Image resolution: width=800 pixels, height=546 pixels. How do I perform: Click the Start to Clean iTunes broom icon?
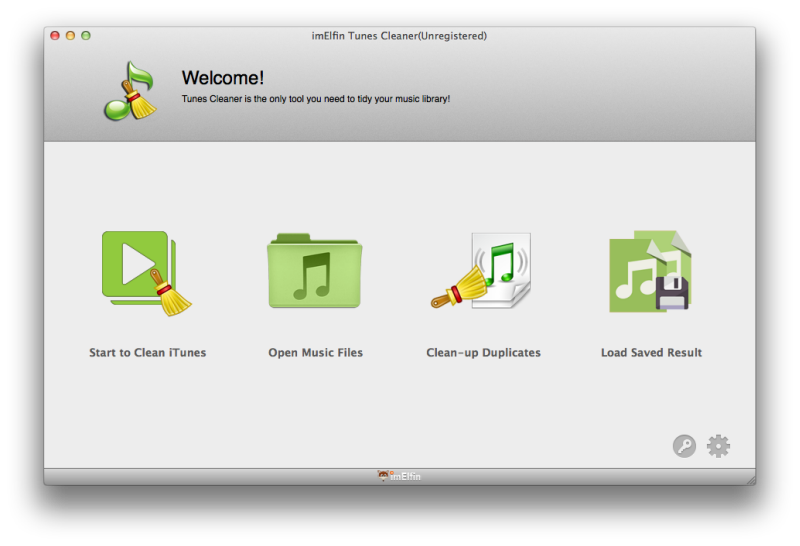[147, 273]
